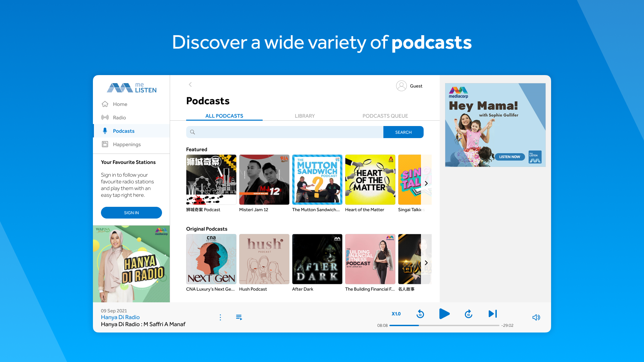
Task: Rewind playback by 10 seconds
Action: (x=420, y=314)
